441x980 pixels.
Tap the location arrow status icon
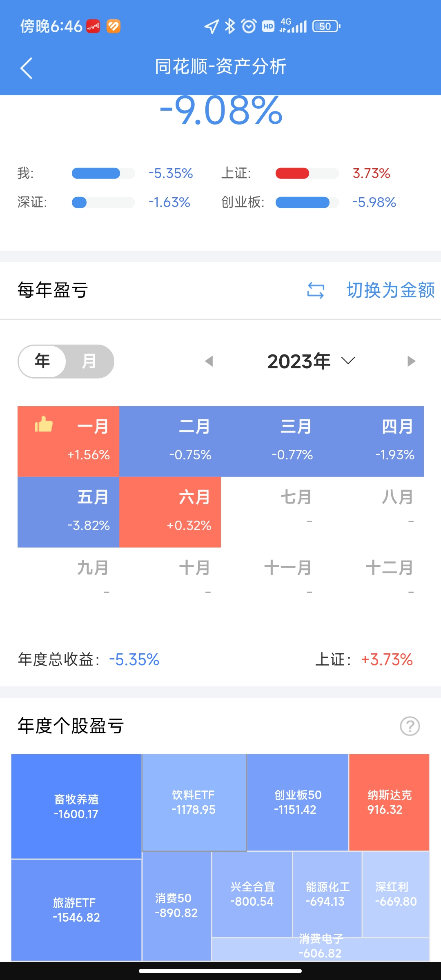[211, 27]
